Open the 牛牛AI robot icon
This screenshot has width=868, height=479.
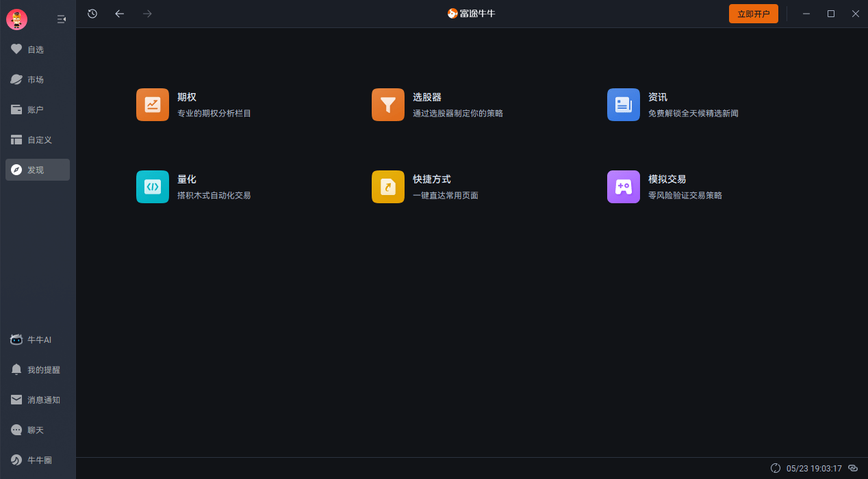point(16,339)
